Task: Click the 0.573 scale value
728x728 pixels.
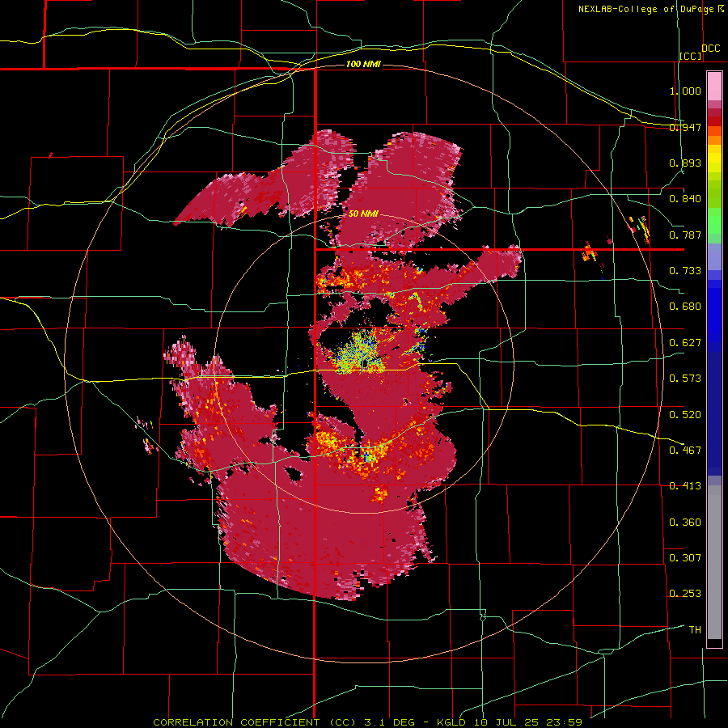Action: tap(685, 379)
